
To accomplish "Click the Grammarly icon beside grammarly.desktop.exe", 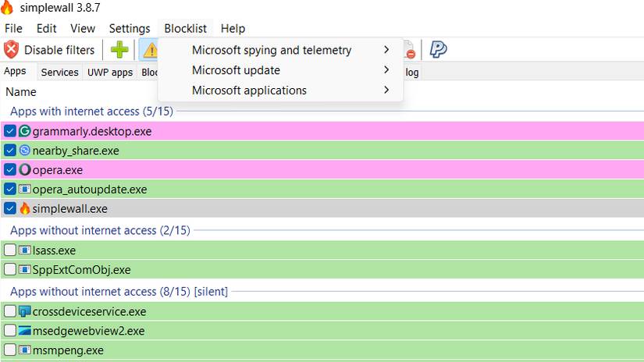I will [25, 131].
